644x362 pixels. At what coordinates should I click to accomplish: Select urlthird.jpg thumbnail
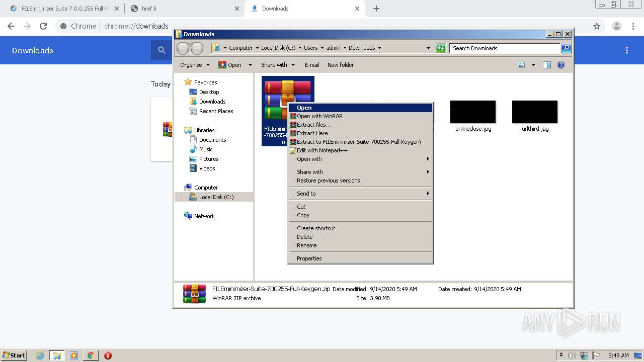(x=535, y=112)
